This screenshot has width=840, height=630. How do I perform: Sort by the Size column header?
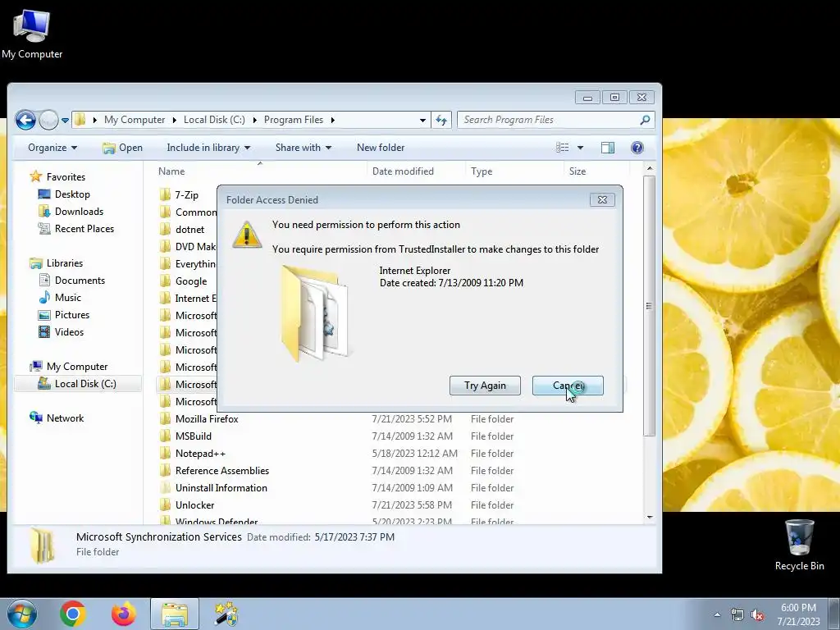[596, 171]
